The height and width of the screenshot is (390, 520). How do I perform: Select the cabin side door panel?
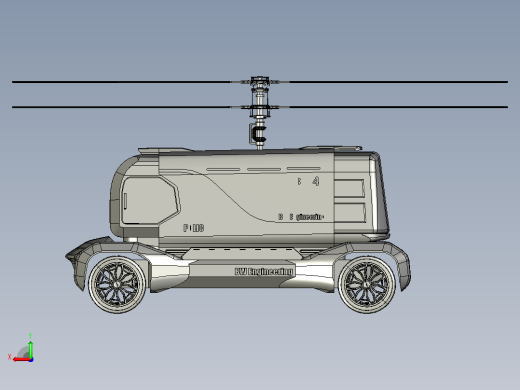point(151,200)
